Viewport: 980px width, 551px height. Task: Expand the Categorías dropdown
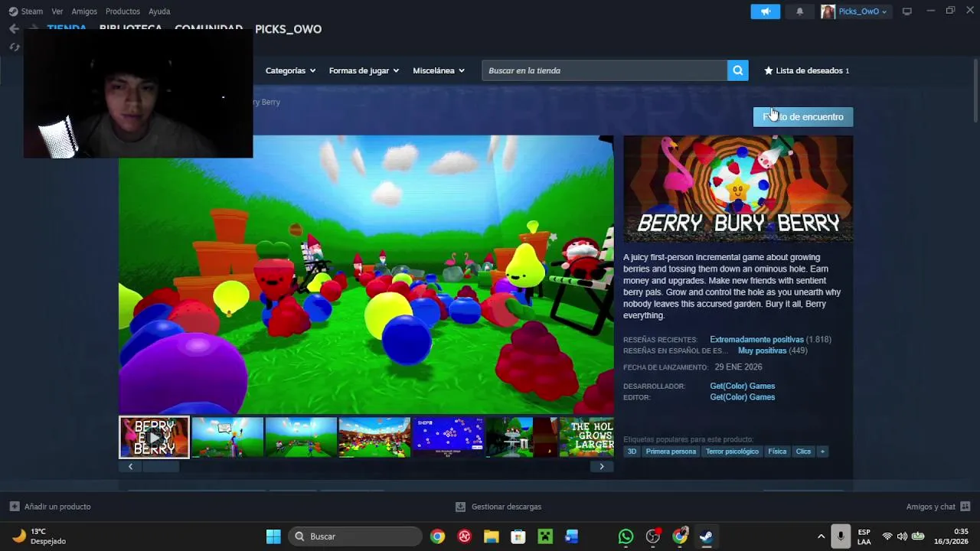click(290, 70)
